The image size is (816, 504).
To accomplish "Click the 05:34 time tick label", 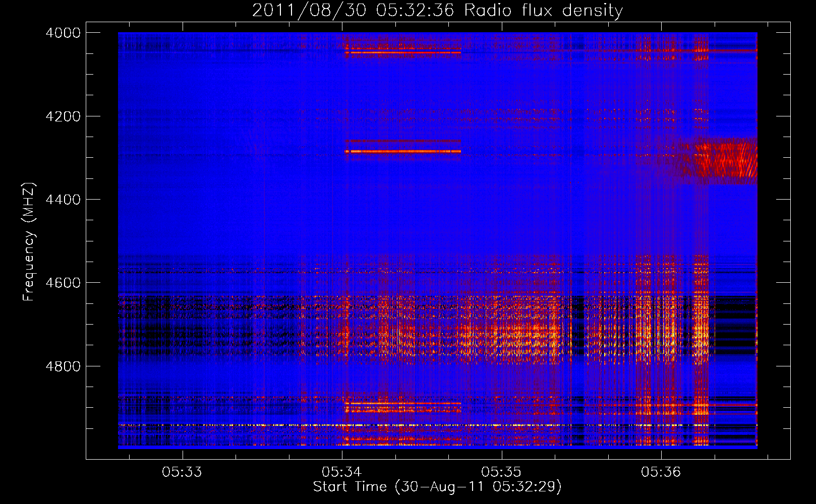I will [342, 472].
